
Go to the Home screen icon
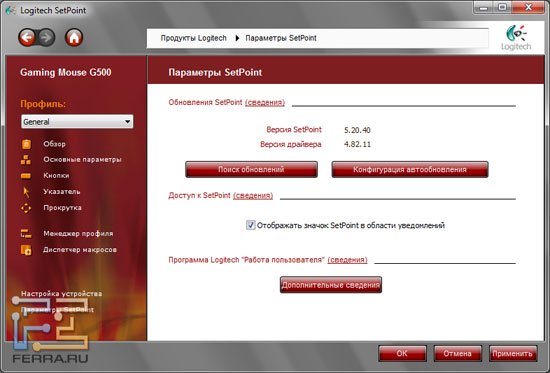click(74, 37)
